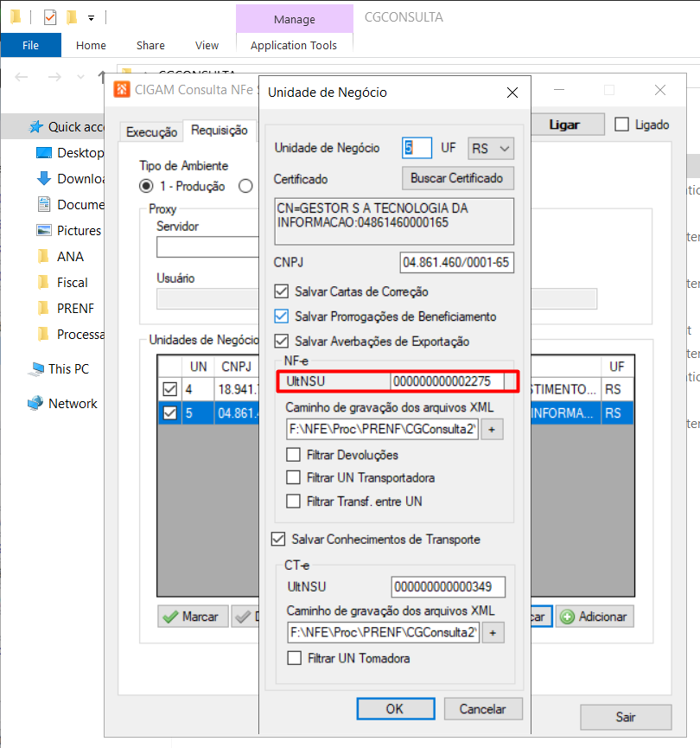Switch to the Requisição tab

click(x=220, y=131)
